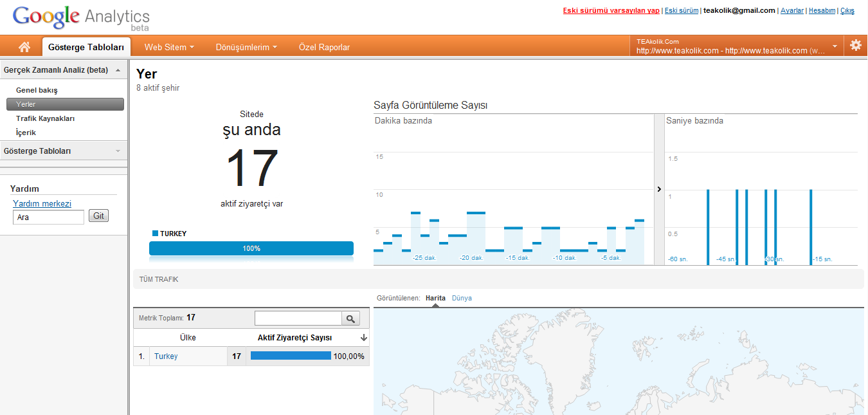Open the TEAkolik.Com account selector dropdown
This screenshot has width=868, height=415.
737,46
